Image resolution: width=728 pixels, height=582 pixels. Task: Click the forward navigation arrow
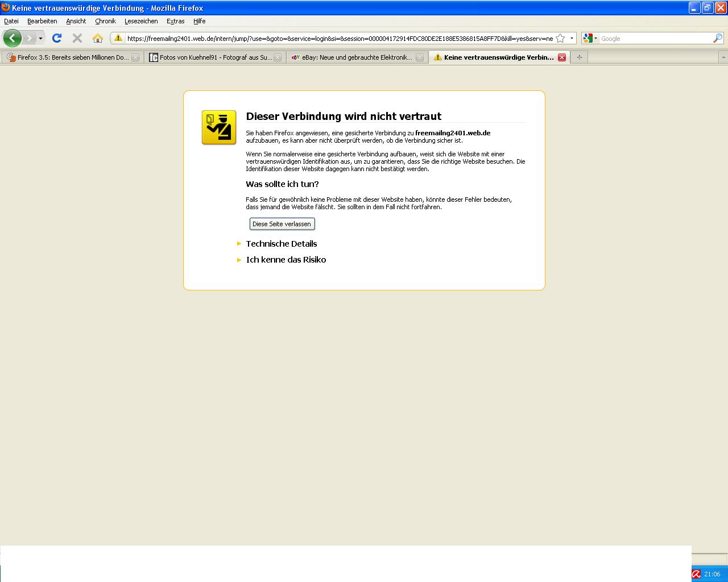[x=29, y=38]
